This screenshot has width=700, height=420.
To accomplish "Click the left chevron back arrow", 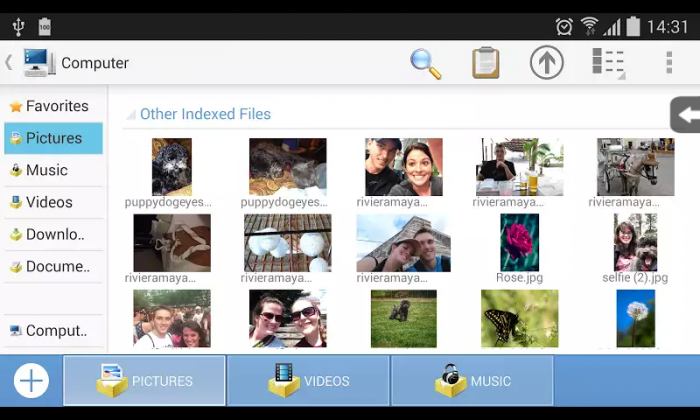I will (x=9, y=63).
